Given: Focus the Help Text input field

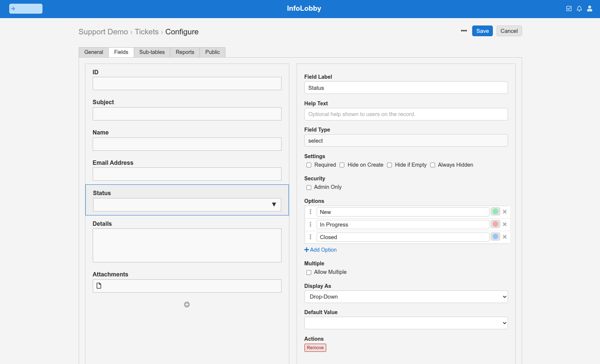Looking at the screenshot, I should [x=406, y=114].
